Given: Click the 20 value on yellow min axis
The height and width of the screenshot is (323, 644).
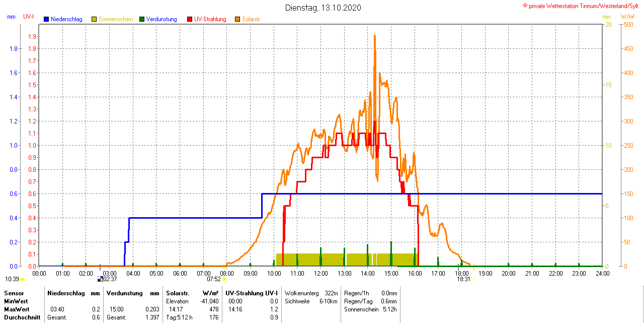Looking at the screenshot, I should [608, 24].
